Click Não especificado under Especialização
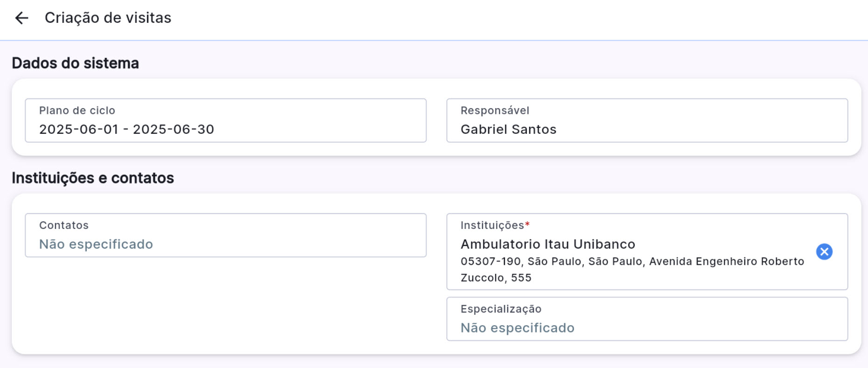Image resolution: width=868 pixels, height=368 pixels. pyautogui.click(x=518, y=328)
